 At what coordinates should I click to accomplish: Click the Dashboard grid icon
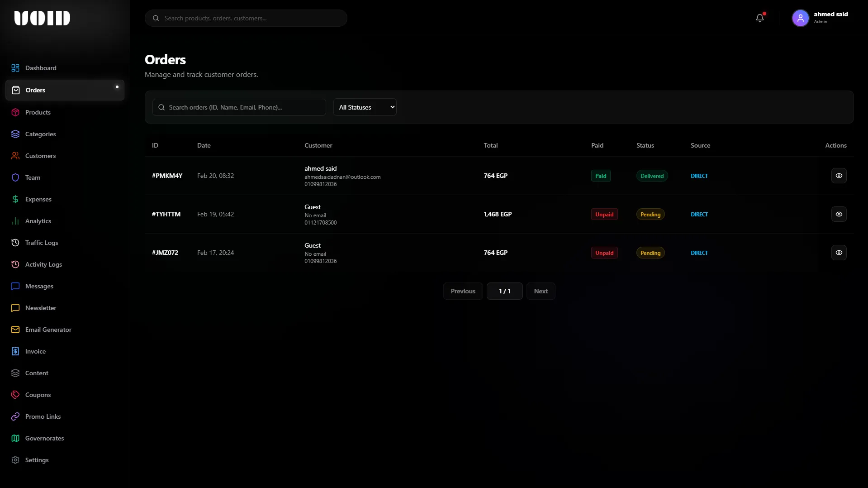(x=15, y=68)
